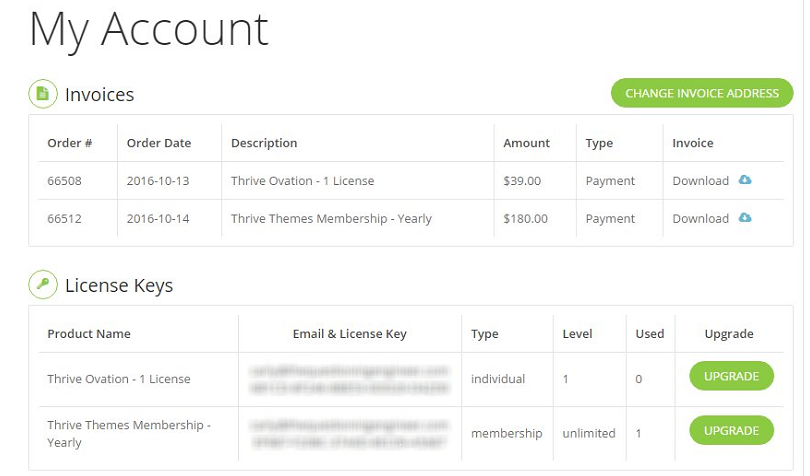Click the Email & License Key header
Image resolution: width=810 pixels, height=476 pixels.
pos(350,334)
